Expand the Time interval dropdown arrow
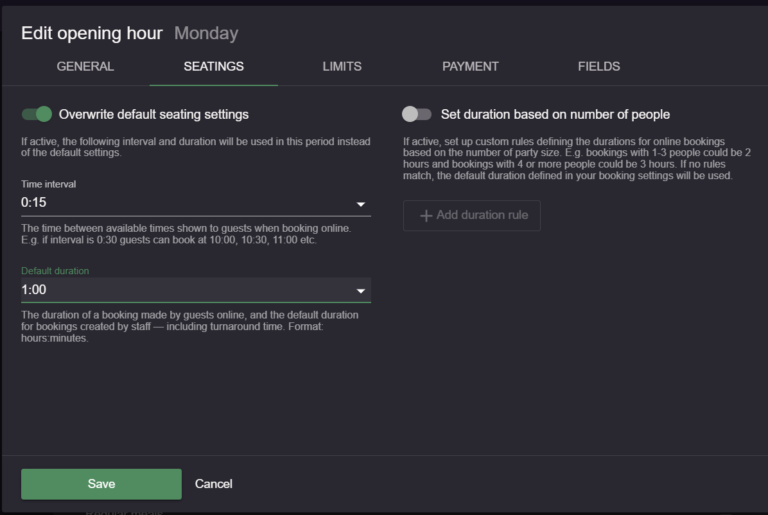768x515 pixels. pyautogui.click(x=360, y=205)
